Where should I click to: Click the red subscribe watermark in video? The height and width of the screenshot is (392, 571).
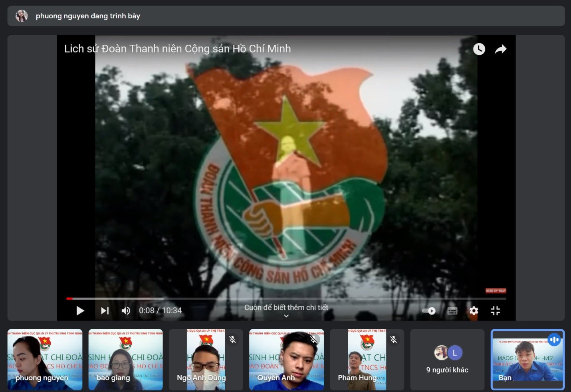[x=496, y=291]
